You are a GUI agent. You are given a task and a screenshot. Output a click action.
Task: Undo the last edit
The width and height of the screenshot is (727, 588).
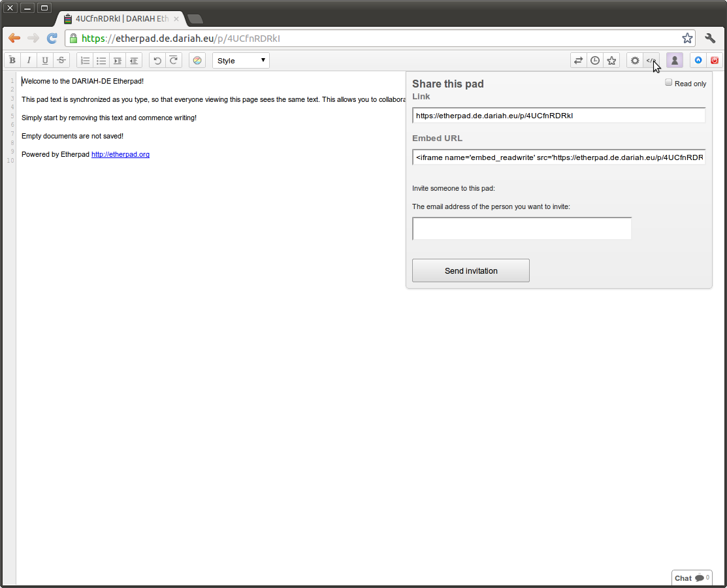[x=157, y=61]
